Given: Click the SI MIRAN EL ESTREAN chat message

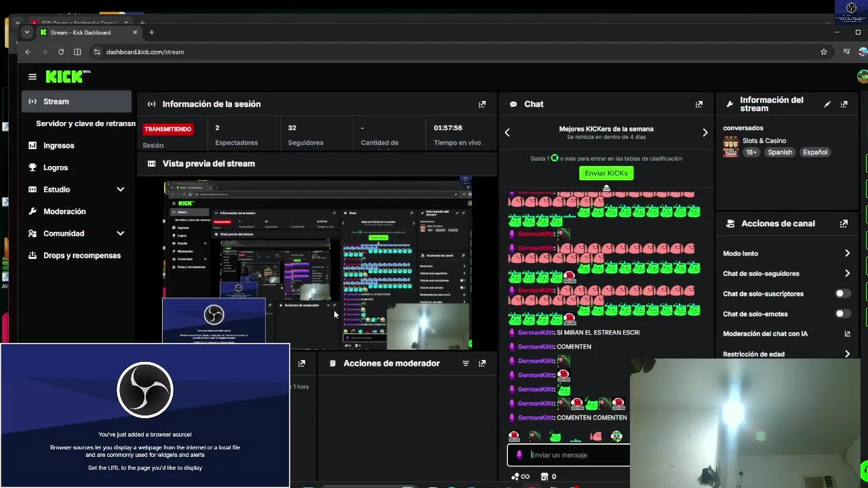Looking at the screenshot, I should (x=597, y=333).
